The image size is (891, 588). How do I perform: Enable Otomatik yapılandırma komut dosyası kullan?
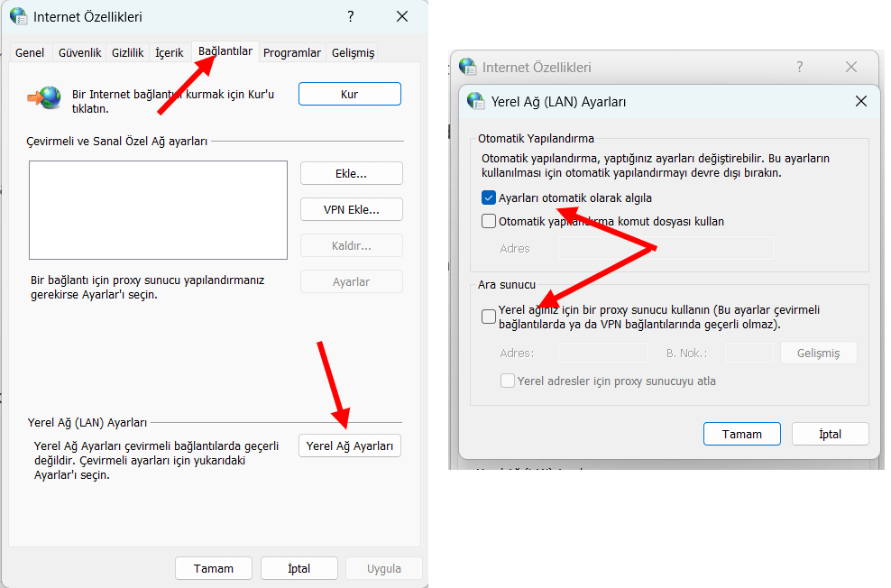(x=489, y=221)
